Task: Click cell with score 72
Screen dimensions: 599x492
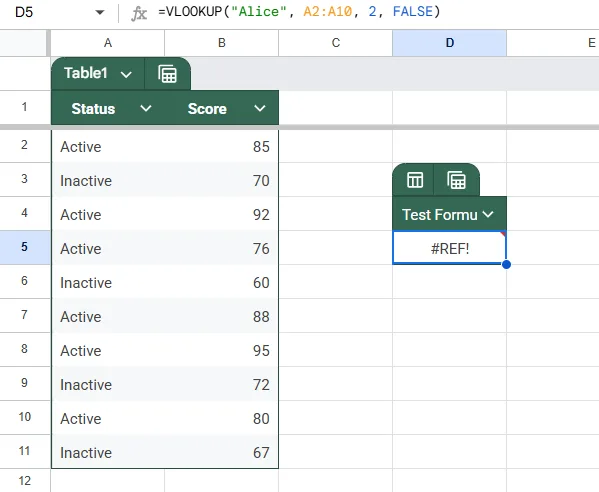Action: [x=222, y=384]
